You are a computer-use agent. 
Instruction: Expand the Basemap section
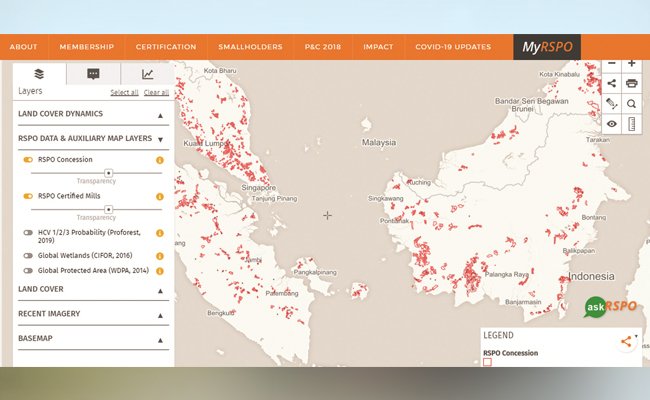pyautogui.click(x=160, y=340)
